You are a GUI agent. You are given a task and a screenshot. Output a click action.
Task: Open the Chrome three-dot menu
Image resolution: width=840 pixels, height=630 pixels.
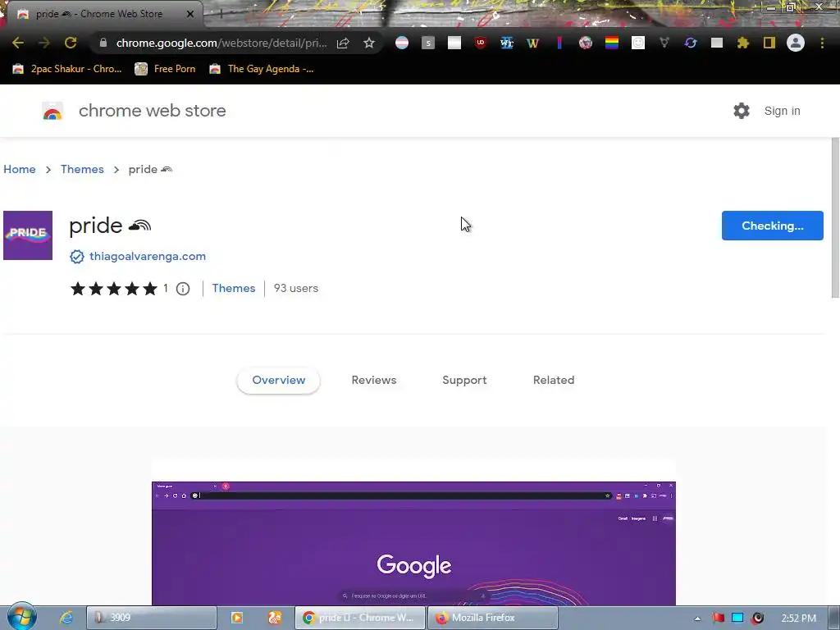coord(822,43)
